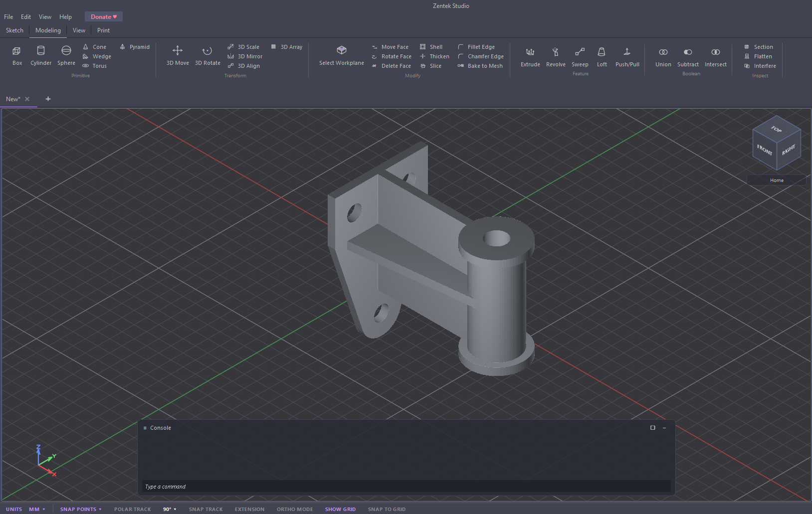Select the Cylinder primitive tool
The image size is (812, 514).
[41, 55]
